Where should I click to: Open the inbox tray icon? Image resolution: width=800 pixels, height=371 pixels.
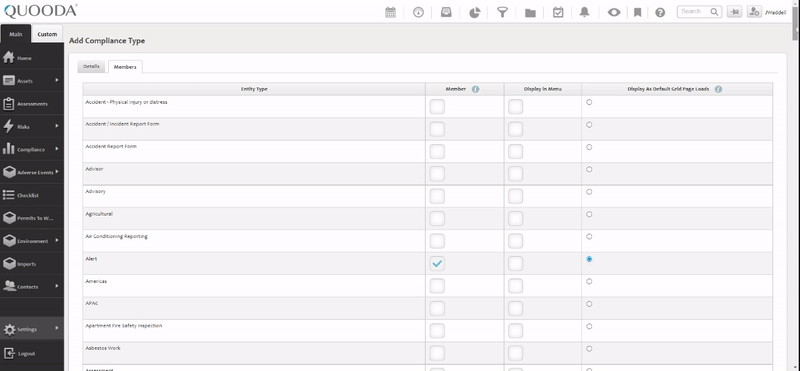pos(446,12)
